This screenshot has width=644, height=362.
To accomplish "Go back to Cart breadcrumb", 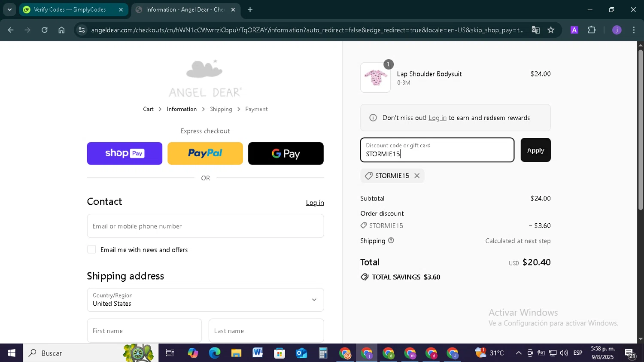I will [148, 109].
